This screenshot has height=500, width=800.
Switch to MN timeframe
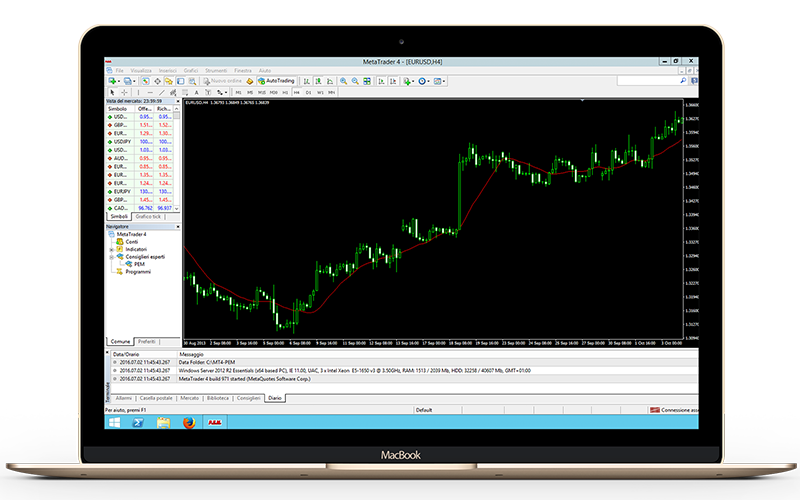coord(332,92)
